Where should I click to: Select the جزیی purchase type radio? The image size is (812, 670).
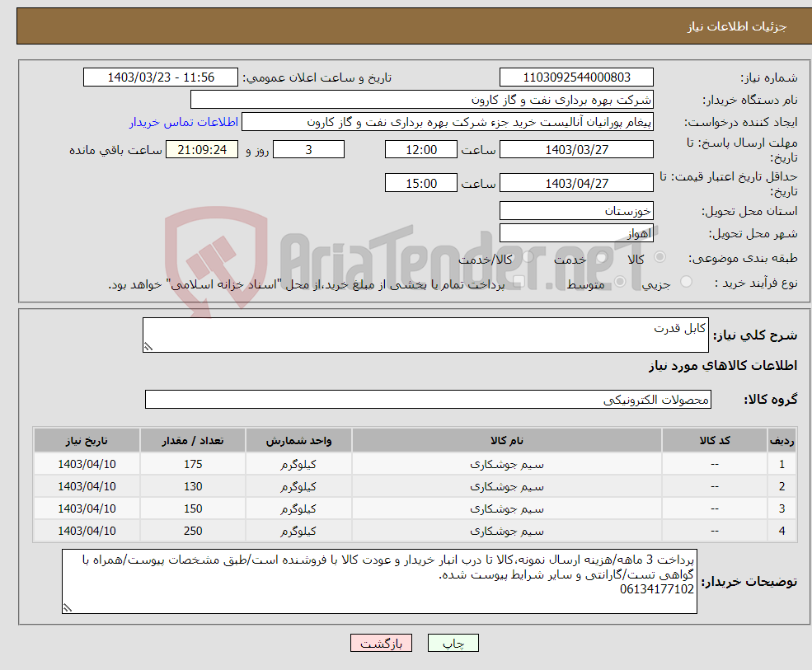[686, 282]
